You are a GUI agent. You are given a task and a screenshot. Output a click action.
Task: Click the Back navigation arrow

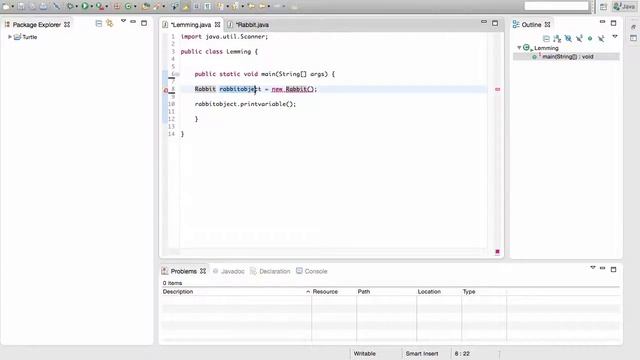point(262,6)
